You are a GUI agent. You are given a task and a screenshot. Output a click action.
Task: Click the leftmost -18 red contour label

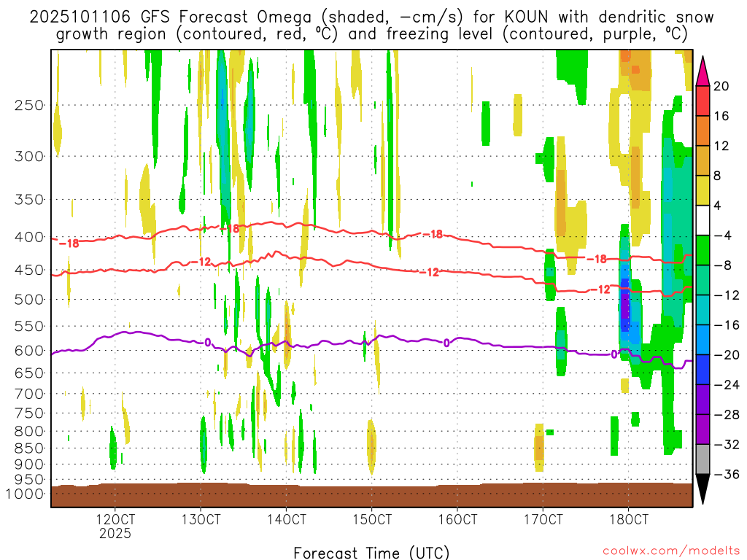point(69,243)
